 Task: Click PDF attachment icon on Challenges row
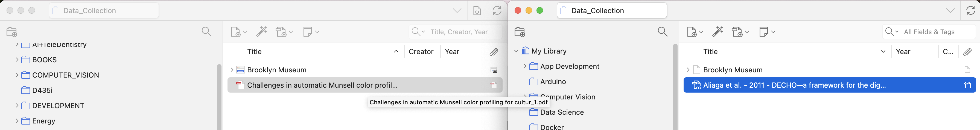pyautogui.click(x=494, y=85)
